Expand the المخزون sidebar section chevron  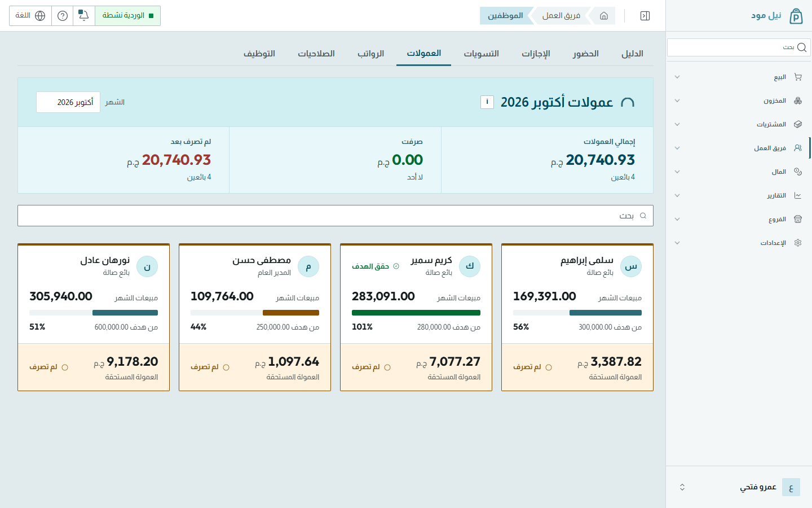click(677, 100)
